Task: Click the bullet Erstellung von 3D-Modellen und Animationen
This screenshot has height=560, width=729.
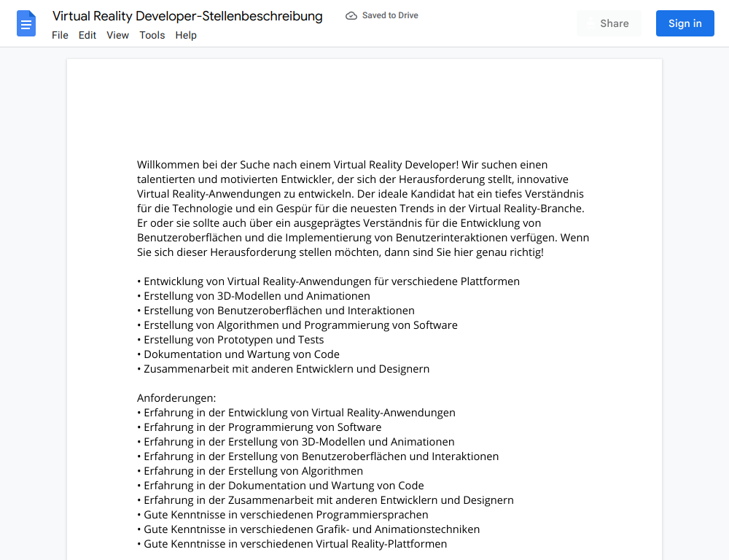Action: click(254, 296)
